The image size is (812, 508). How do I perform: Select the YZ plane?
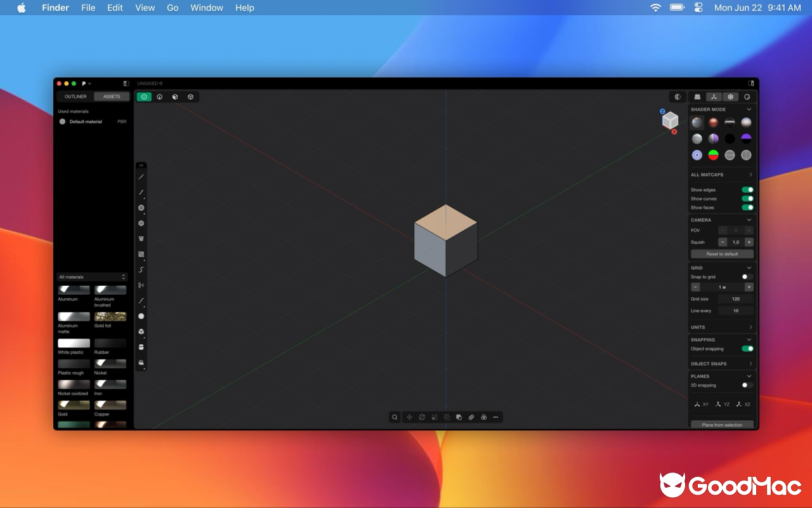coord(722,404)
